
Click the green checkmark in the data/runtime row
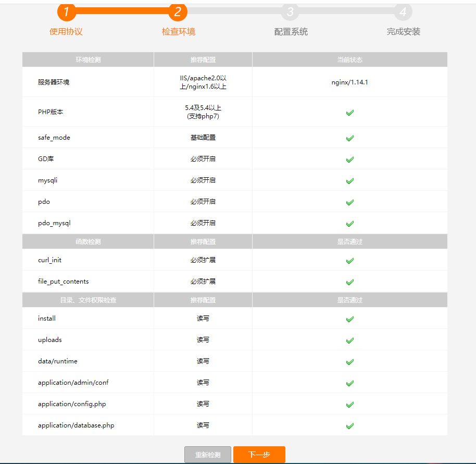tap(350, 362)
